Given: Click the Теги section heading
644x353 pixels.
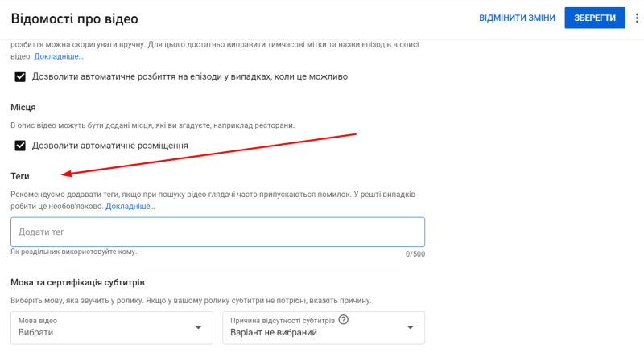Looking at the screenshot, I should (x=19, y=177).
